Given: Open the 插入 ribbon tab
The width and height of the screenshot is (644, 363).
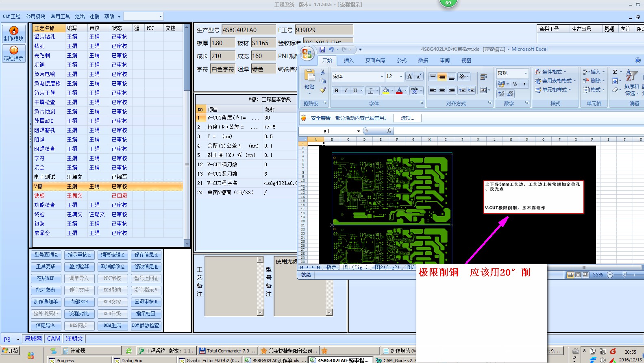Looking at the screenshot, I should tap(348, 61).
